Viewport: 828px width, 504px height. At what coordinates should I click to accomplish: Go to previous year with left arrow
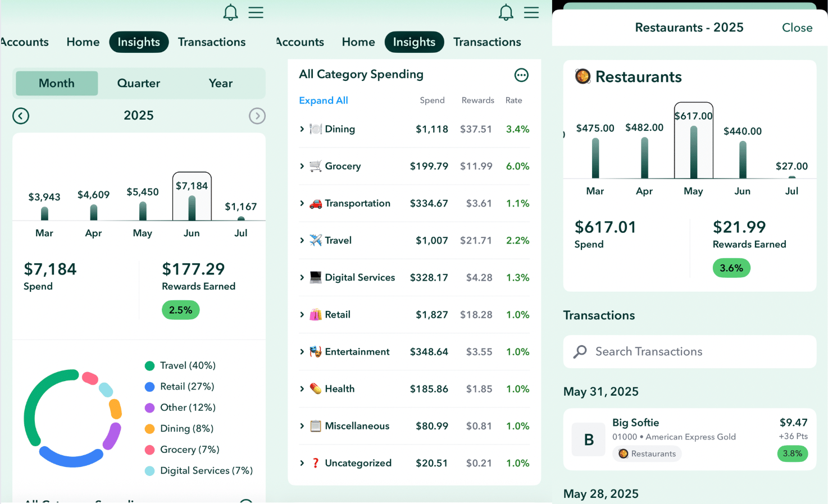tap(21, 116)
